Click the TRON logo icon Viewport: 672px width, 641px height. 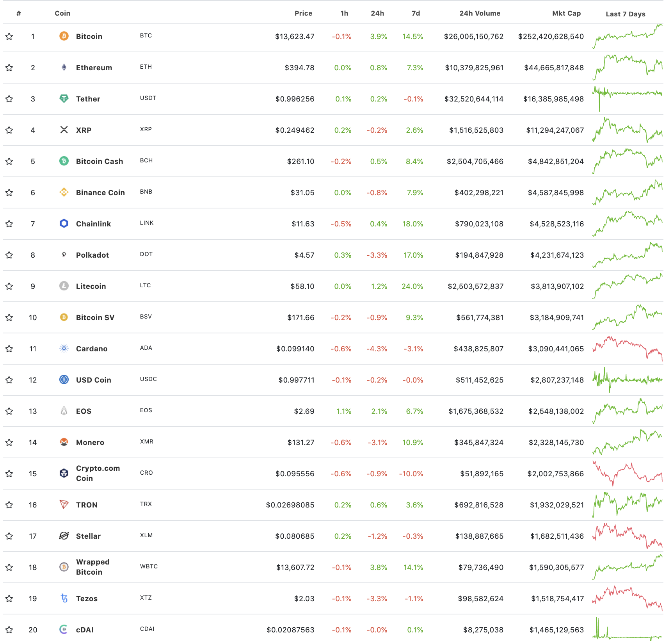(64, 504)
